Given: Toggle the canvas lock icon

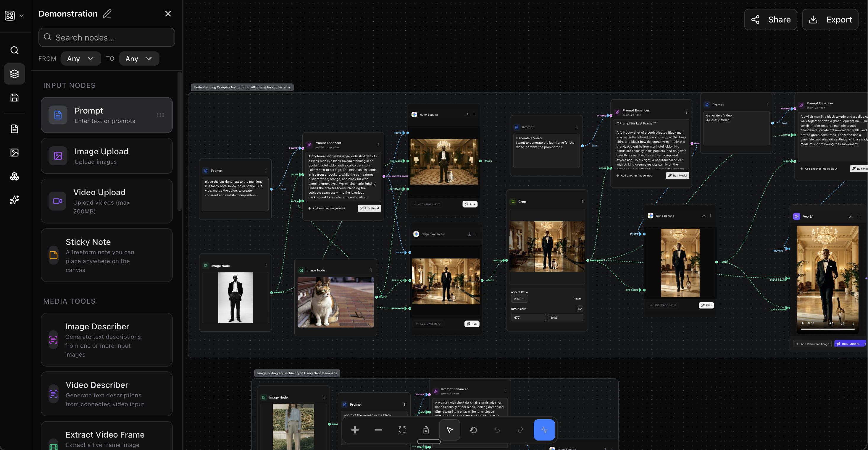Looking at the screenshot, I should (426, 430).
